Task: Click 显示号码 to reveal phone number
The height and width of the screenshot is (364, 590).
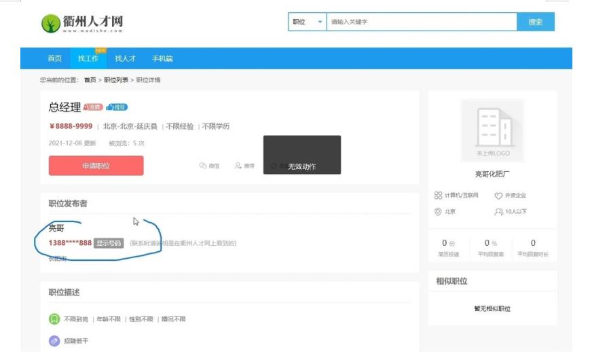Action: [109, 243]
